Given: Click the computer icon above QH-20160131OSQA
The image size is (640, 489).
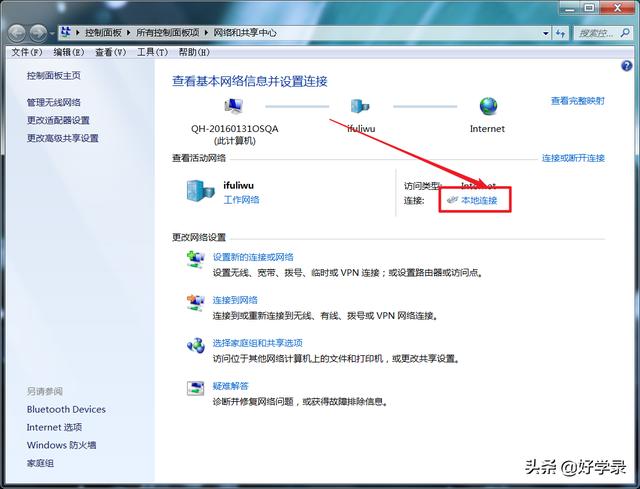Looking at the screenshot, I should [234, 106].
